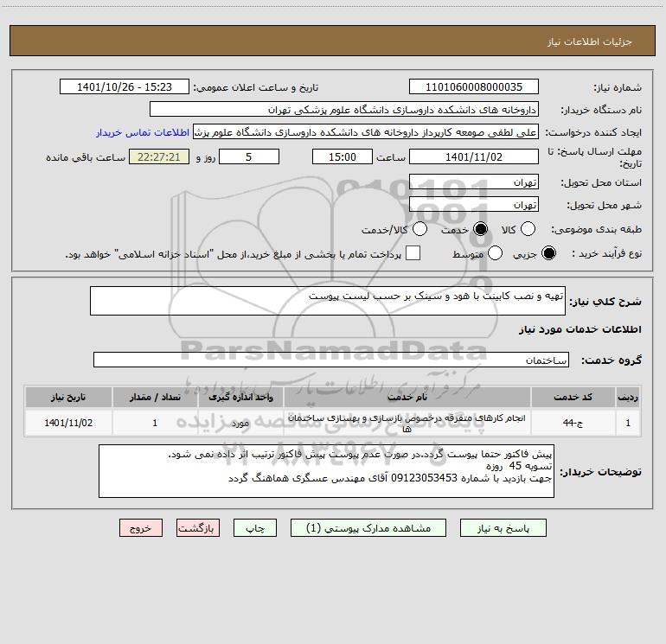
Task: Click the طبقه بندی موضوعی label
Action: pos(596,230)
